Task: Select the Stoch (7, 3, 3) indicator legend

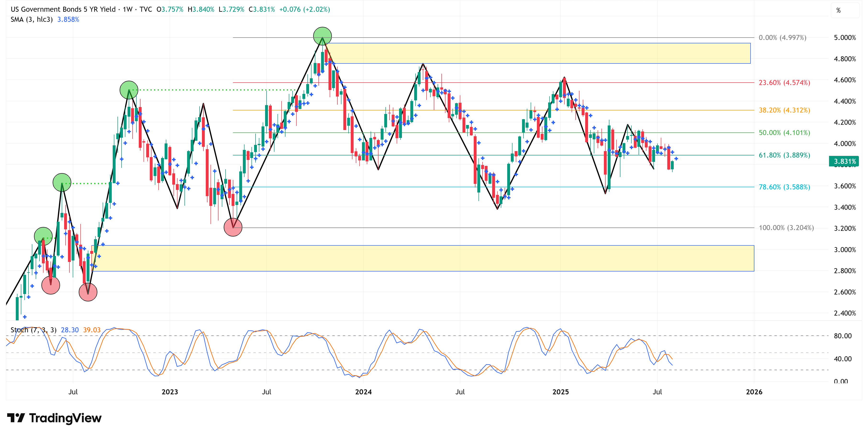Action: tap(33, 330)
